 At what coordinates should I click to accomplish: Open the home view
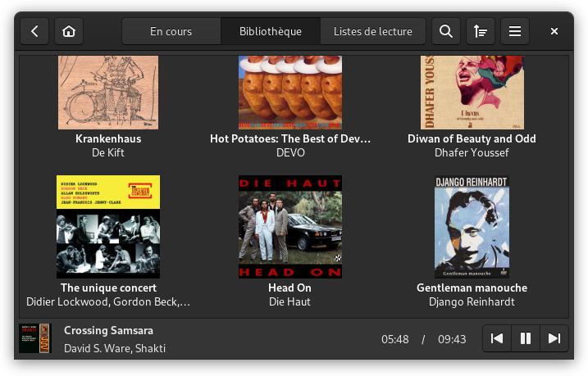click(x=69, y=31)
